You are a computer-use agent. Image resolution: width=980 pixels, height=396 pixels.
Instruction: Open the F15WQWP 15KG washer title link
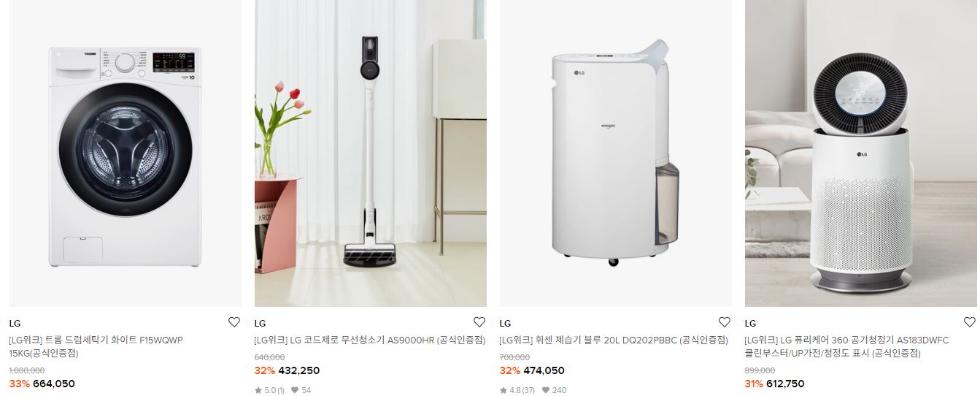click(96, 347)
